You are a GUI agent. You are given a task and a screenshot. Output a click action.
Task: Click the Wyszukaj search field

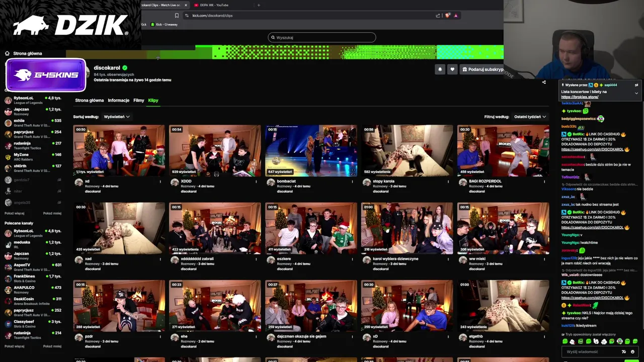click(x=322, y=37)
